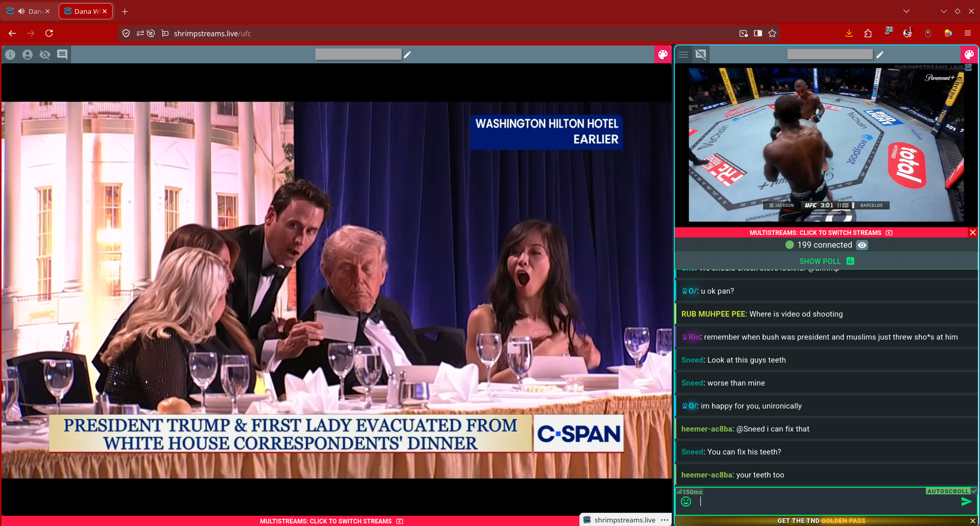Click the chat panel Multistreams switch banner

(x=821, y=233)
